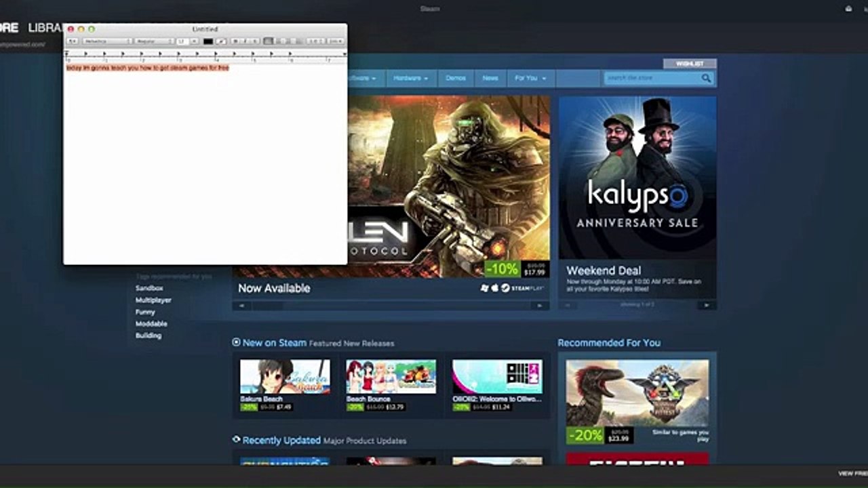Select the Multiplayer tag

point(153,300)
